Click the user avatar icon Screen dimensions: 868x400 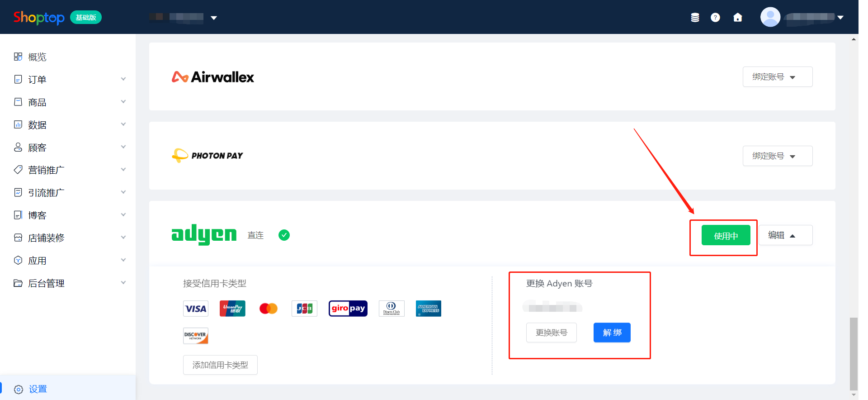(770, 17)
